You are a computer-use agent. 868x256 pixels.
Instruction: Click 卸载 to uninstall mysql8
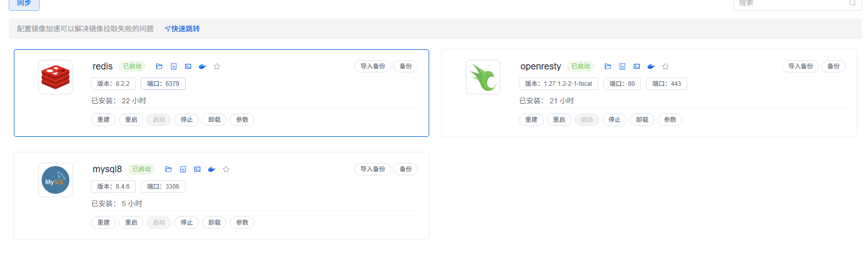(214, 223)
